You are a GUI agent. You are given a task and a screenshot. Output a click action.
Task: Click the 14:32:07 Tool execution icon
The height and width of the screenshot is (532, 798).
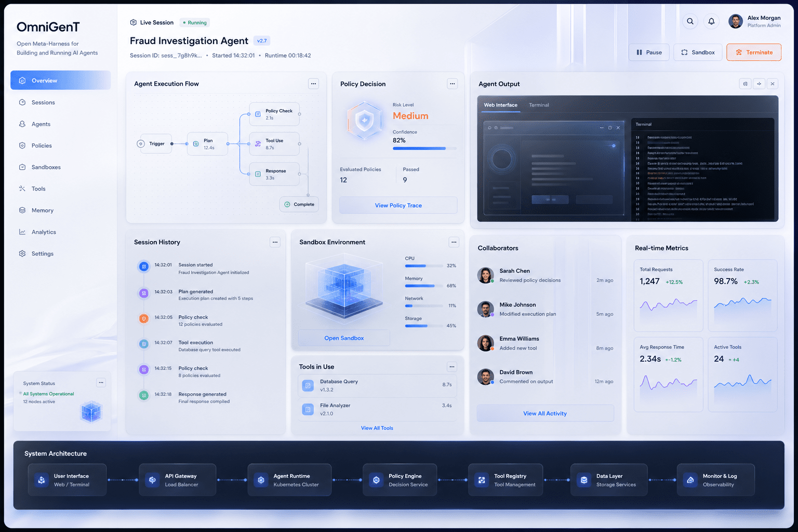(x=144, y=344)
